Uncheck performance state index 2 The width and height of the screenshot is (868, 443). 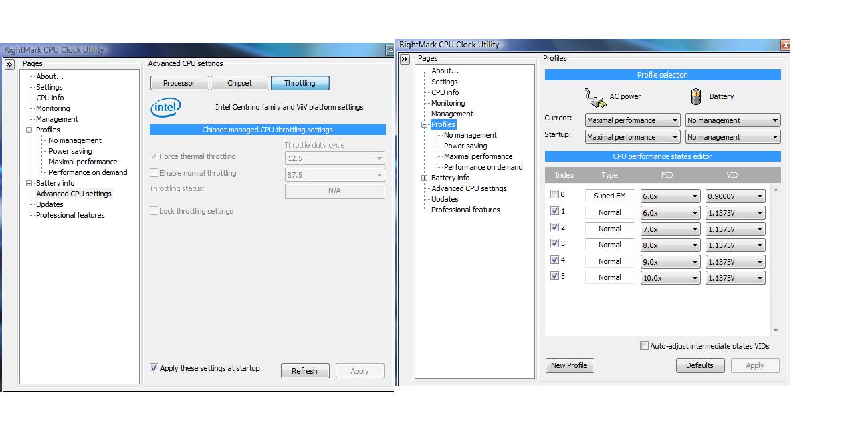(x=554, y=227)
